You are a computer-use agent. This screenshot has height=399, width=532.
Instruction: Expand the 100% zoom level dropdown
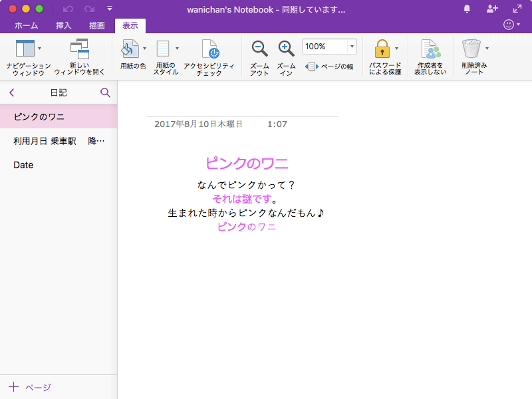tap(352, 47)
